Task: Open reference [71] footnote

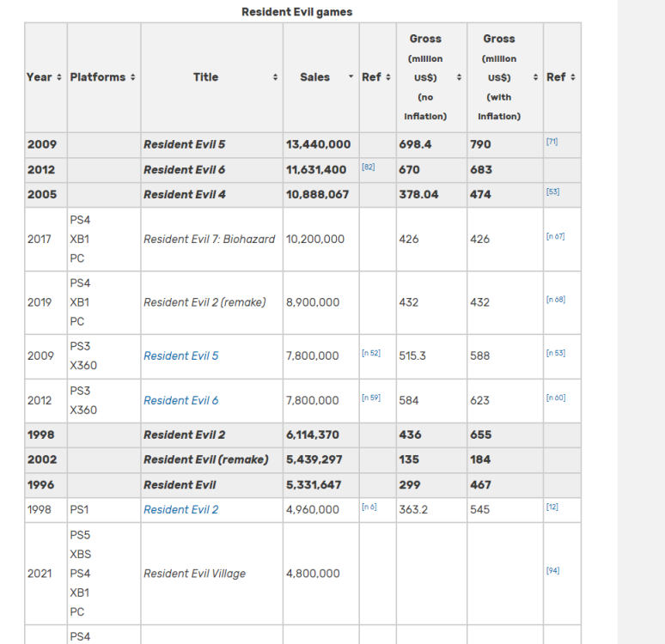Action: click(552, 142)
